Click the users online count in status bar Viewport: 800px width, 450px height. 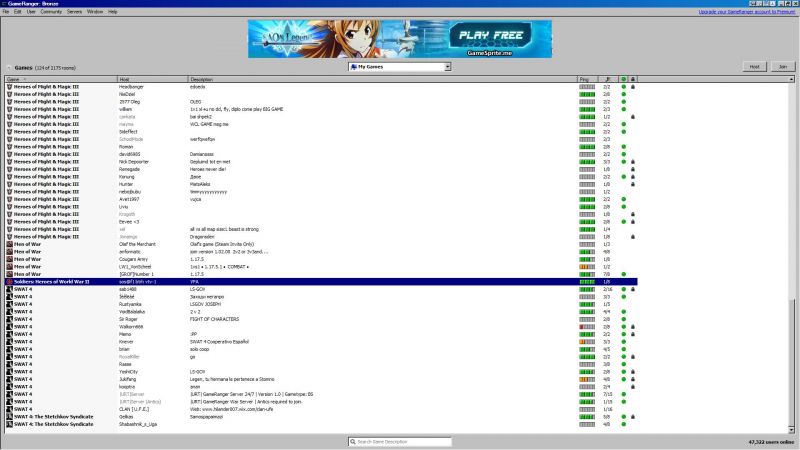click(x=771, y=442)
